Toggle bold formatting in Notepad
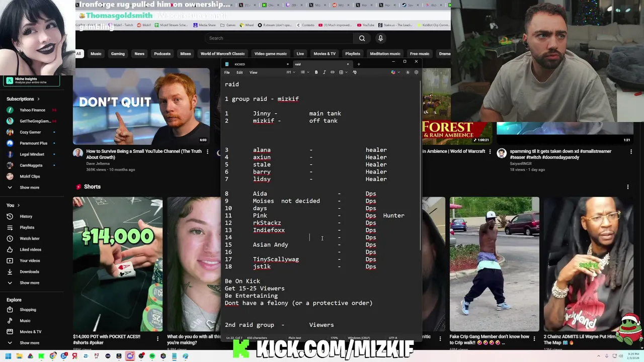644x362 pixels. coord(316,72)
